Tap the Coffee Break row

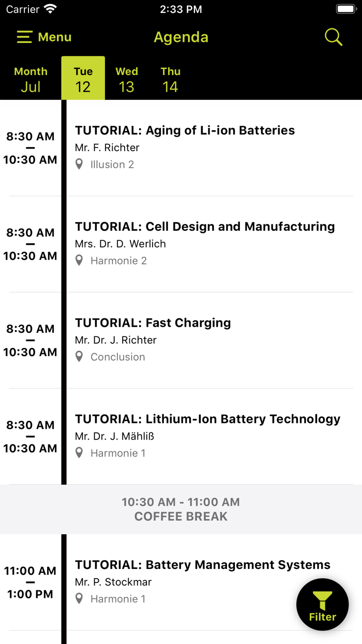[180, 509]
